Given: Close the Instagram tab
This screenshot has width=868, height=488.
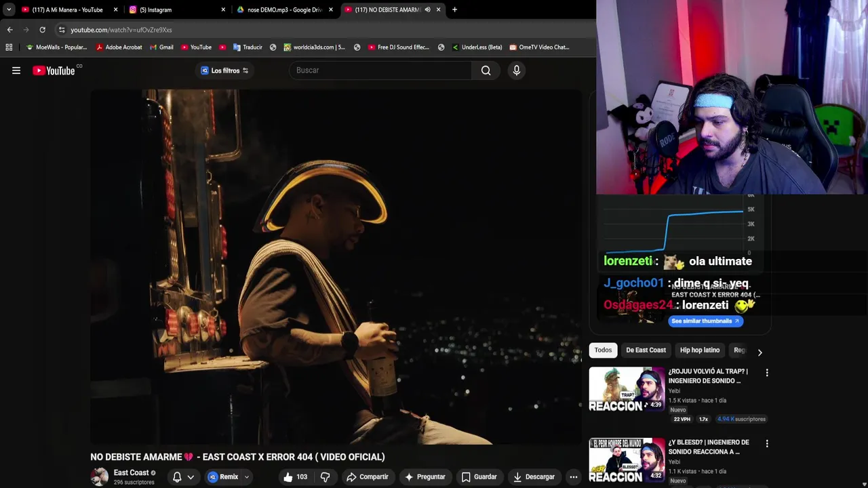Looking at the screenshot, I should tap(223, 9).
